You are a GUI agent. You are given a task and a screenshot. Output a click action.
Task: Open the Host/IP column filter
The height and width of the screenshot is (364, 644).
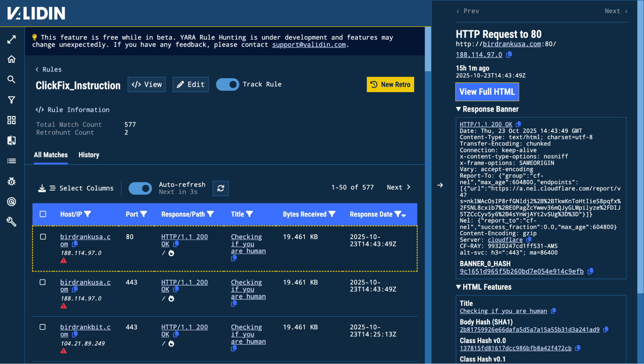[x=88, y=214]
